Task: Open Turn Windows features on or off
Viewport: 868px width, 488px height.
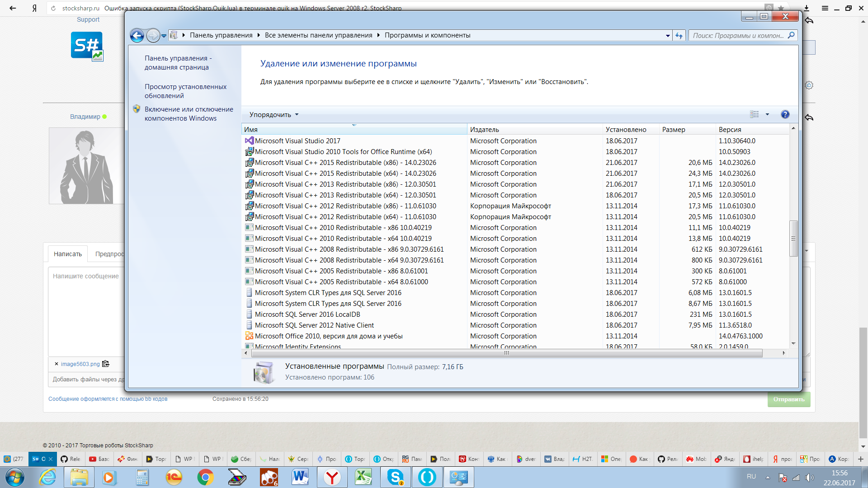Action: 189,114
